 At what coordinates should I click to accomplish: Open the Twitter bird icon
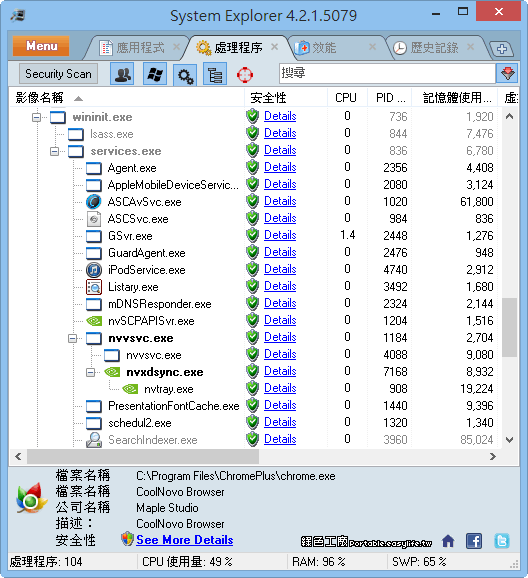[502, 541]
